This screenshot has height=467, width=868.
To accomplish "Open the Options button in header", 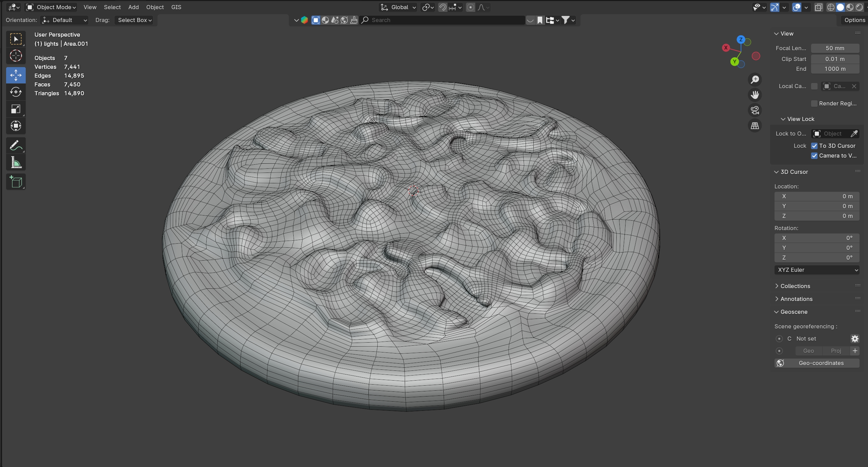I will pos(854,20).
